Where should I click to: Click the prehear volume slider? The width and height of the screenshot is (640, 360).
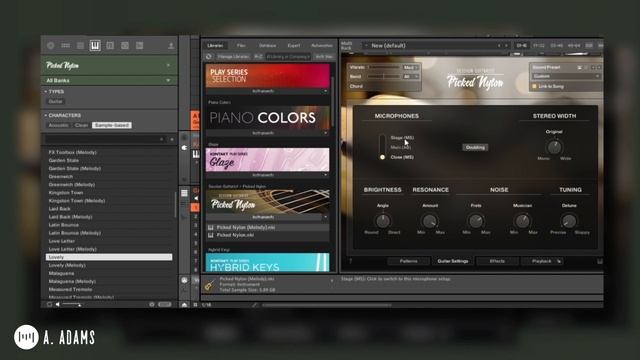[72, 304]
